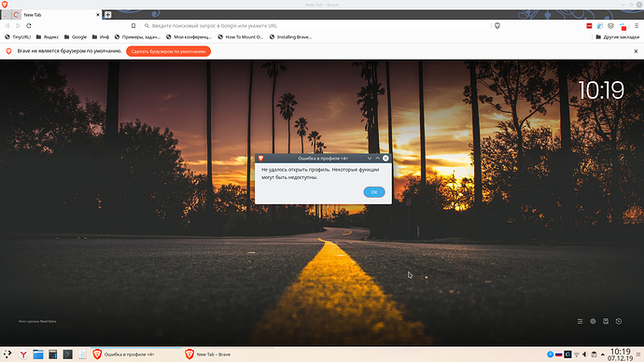The width and height of the screenshot is (644, 362).
Task: Open the terminal from taskbar
Action: click(x=68, y=355)
